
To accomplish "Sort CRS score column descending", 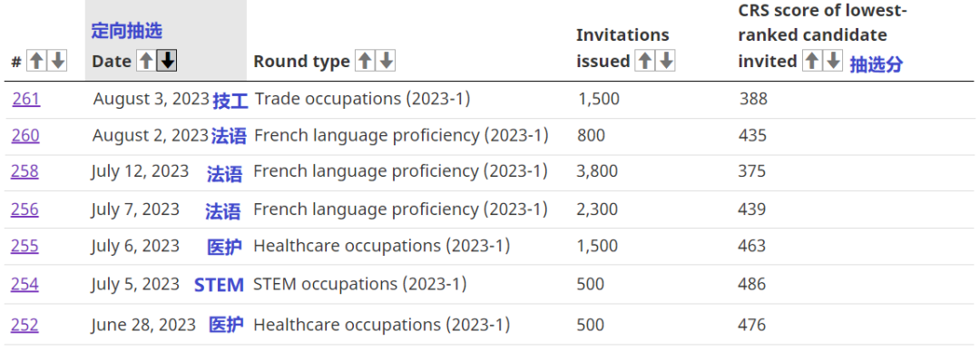I will 833,61.
